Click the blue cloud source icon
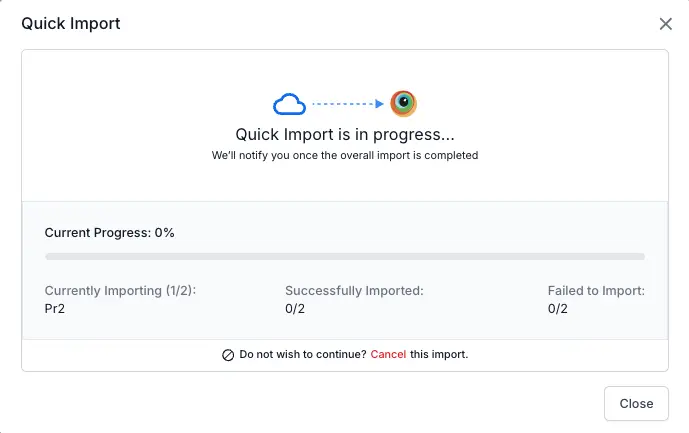 289,103
